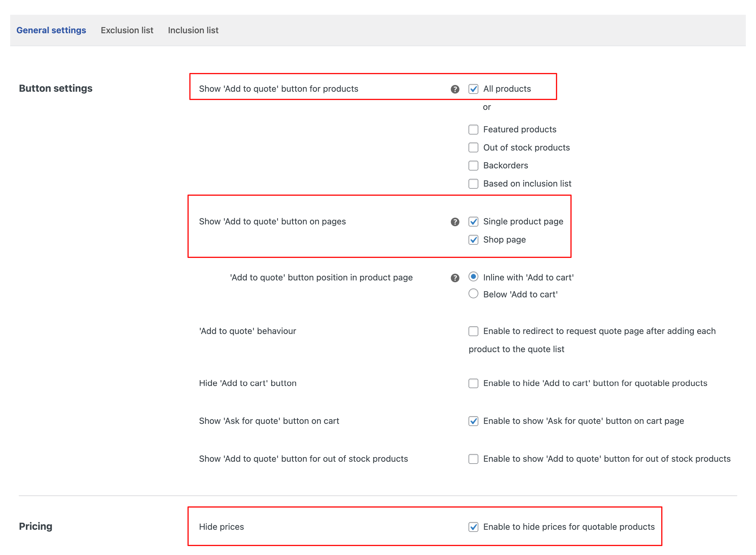Disable the 'Shop page' option
Screen dimensions: 756x555
(473, 240)
